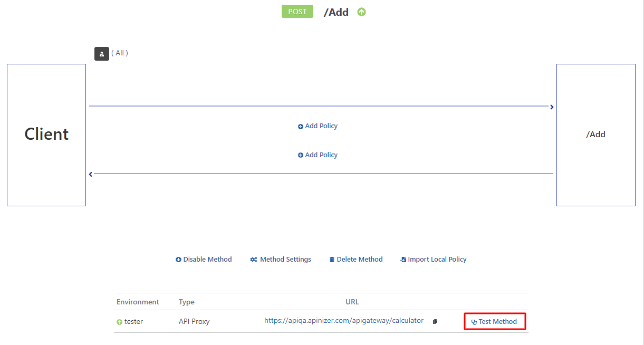The width and height of the screenshot is (644, 345).
Task: Click the request line's right arrowhead
Action: coord(552,107)
